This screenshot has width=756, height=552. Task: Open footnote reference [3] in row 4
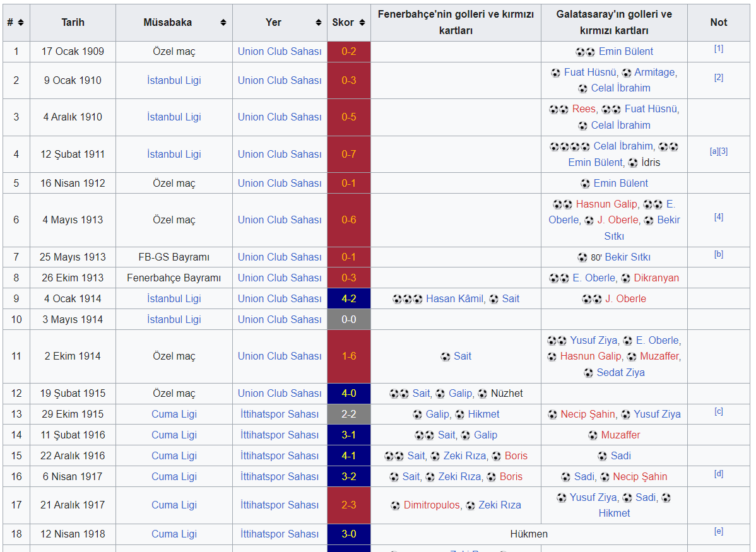click(x=723, y=151)
